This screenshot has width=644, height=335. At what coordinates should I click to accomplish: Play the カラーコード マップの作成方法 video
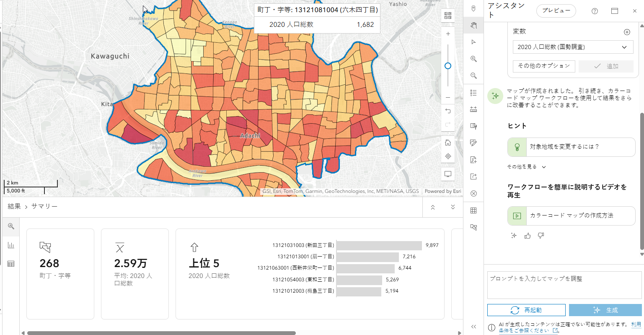pos(571,216)
